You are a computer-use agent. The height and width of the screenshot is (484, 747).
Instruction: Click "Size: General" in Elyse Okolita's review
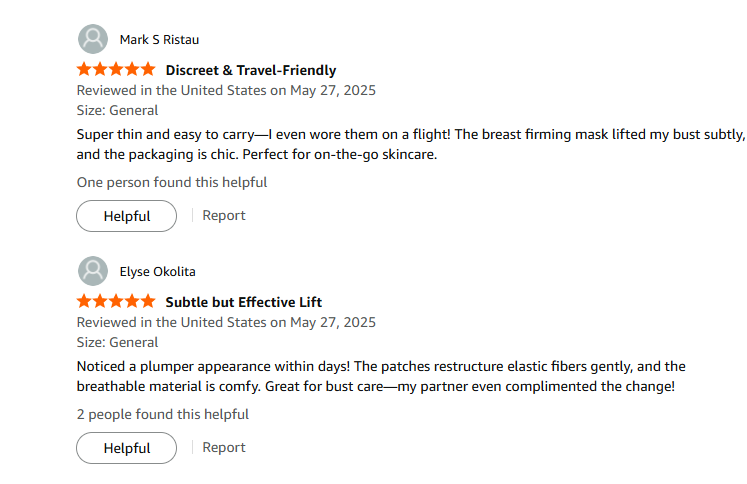click(x=117, y=342)
